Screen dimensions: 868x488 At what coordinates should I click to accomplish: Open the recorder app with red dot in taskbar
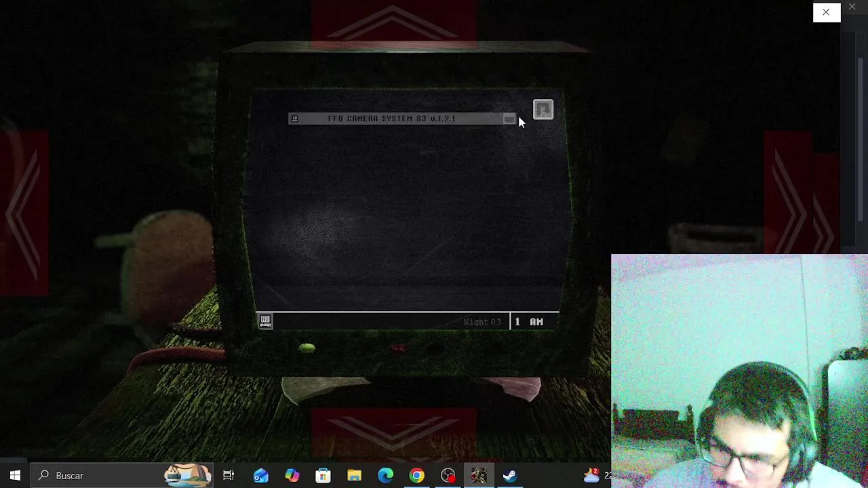point(448,476)
